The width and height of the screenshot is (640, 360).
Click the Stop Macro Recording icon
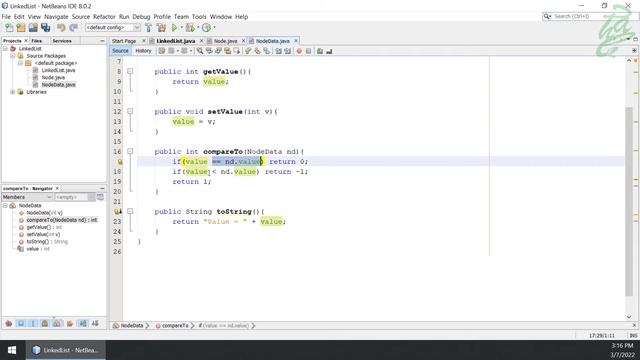[x=309, y=51]
